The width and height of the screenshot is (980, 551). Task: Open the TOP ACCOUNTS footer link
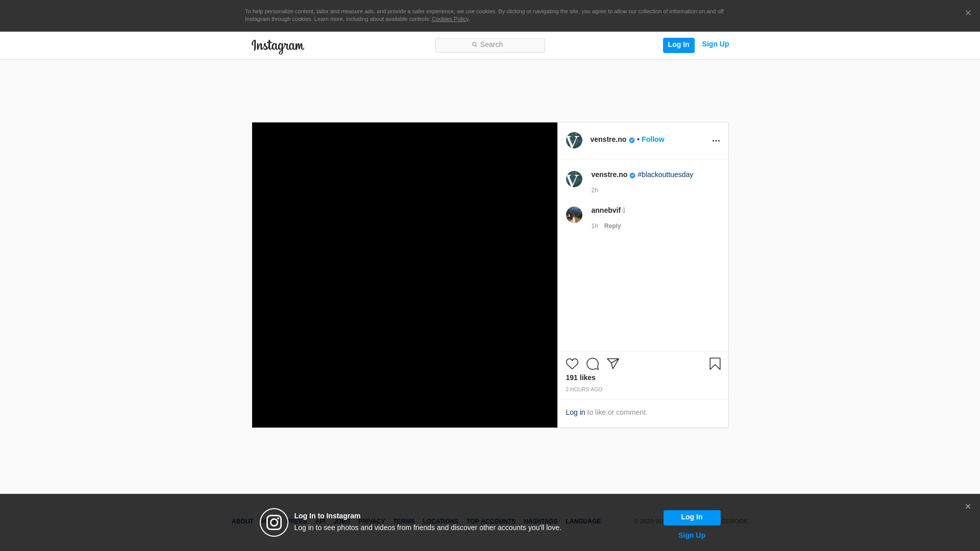click(x=491, y=521)
